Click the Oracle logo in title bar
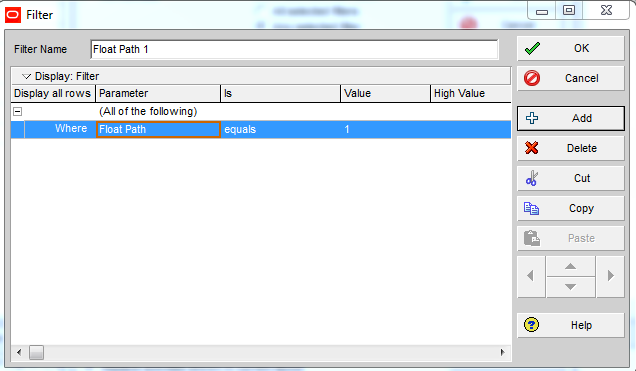This screenshot has height=371, width=636. [x=13, y=15]
